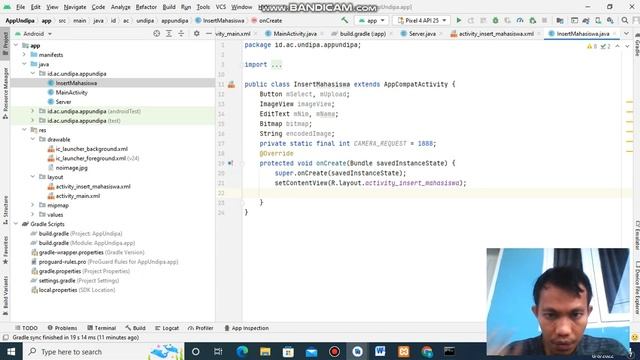
Task: Open the Problems tool window
Action: [x=62, y=328]
